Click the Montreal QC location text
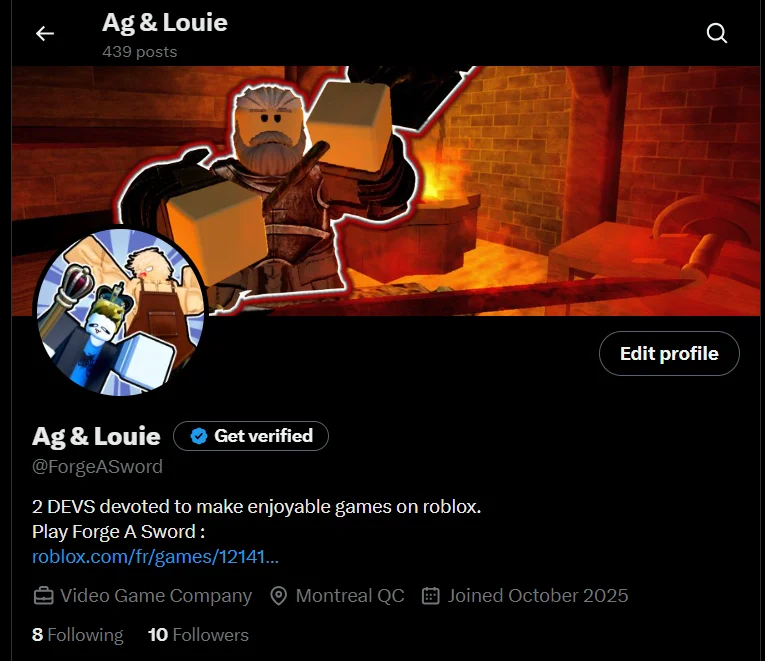The image size is (765, 661). coord(350,596)
